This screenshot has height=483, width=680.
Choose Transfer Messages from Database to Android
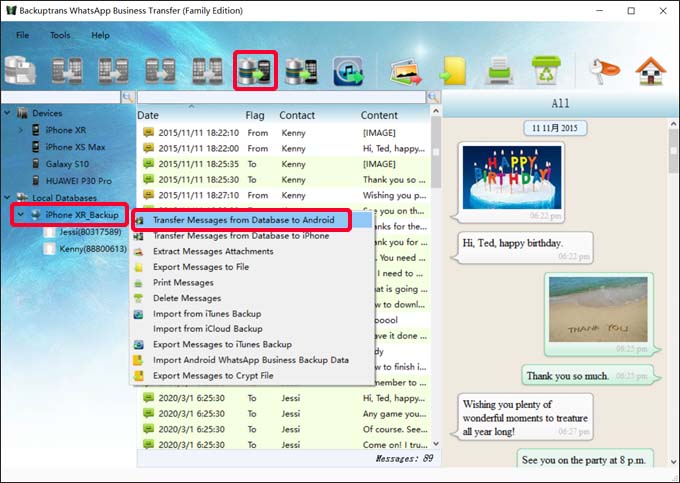252,220
